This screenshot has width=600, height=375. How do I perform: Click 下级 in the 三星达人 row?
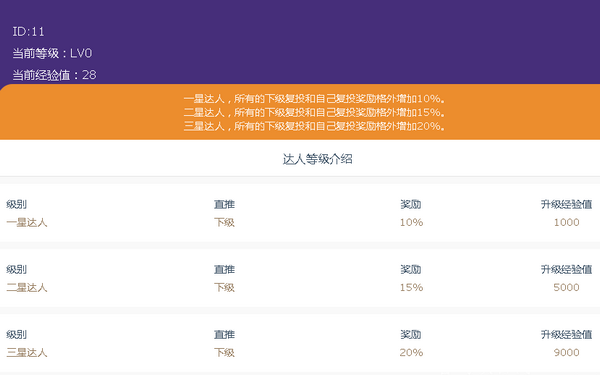click(x=224, y=352)
